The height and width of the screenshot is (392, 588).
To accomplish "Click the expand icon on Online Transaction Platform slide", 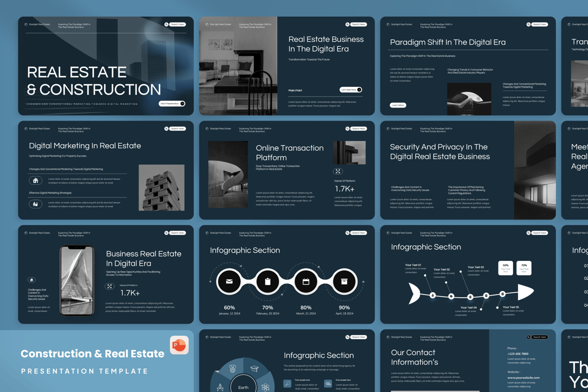I will 338,171.
